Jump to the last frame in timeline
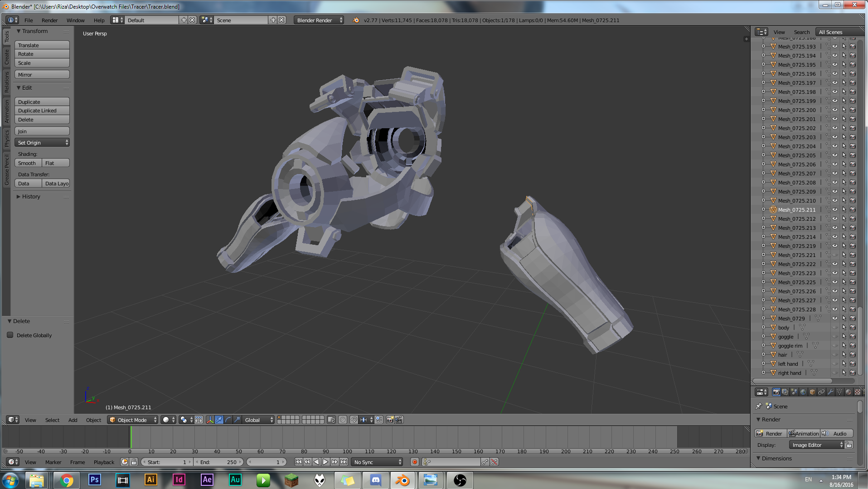This screenshot has width=868, height=489. tap(344, 462)
